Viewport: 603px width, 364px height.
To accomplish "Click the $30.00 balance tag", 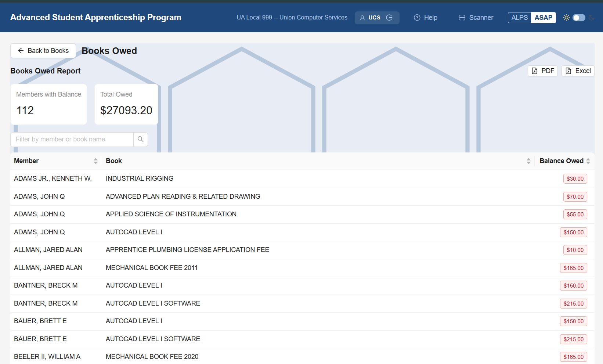I will tap(575, 179).
